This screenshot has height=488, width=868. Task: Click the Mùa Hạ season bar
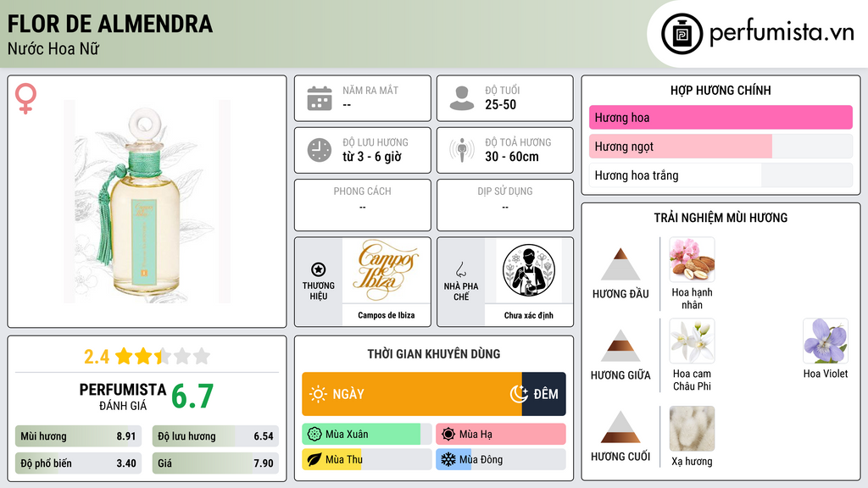[x=500, y=435]
